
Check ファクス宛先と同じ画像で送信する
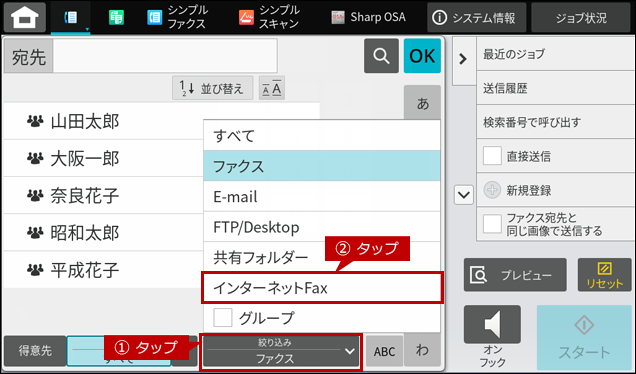point(492,224)
